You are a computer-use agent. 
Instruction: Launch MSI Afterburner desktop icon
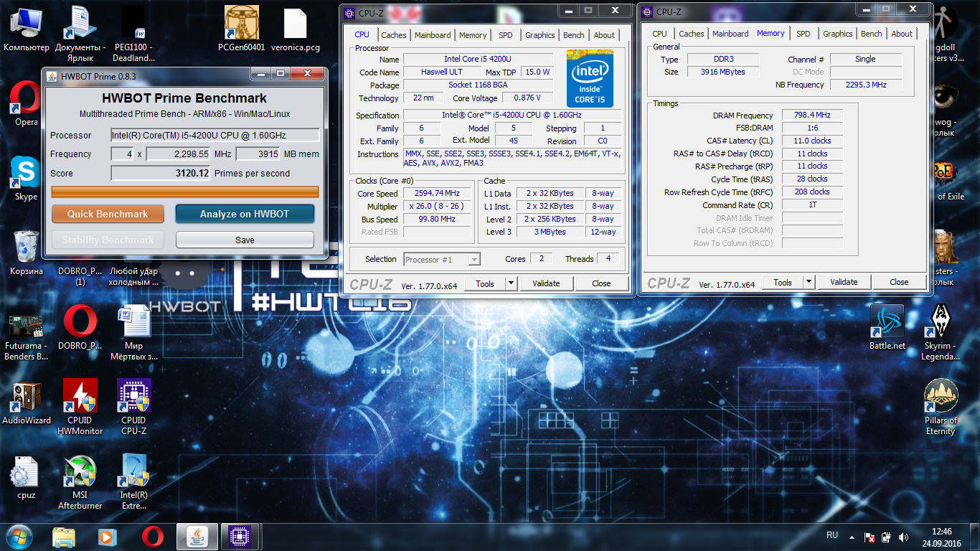point(80,482)
